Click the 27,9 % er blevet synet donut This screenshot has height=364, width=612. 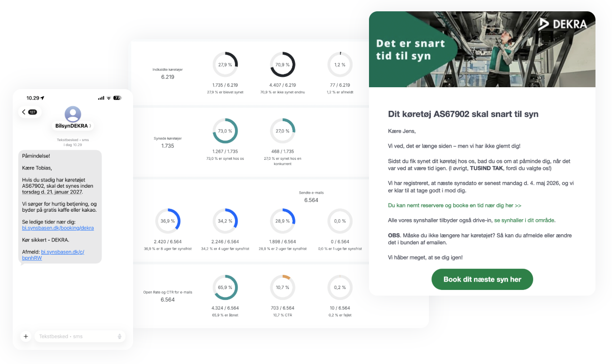point(225,65)
